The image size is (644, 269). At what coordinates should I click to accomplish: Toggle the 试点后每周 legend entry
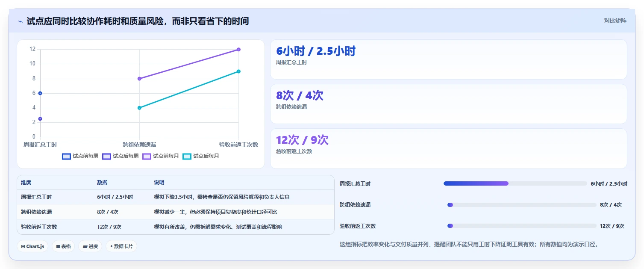121,156
